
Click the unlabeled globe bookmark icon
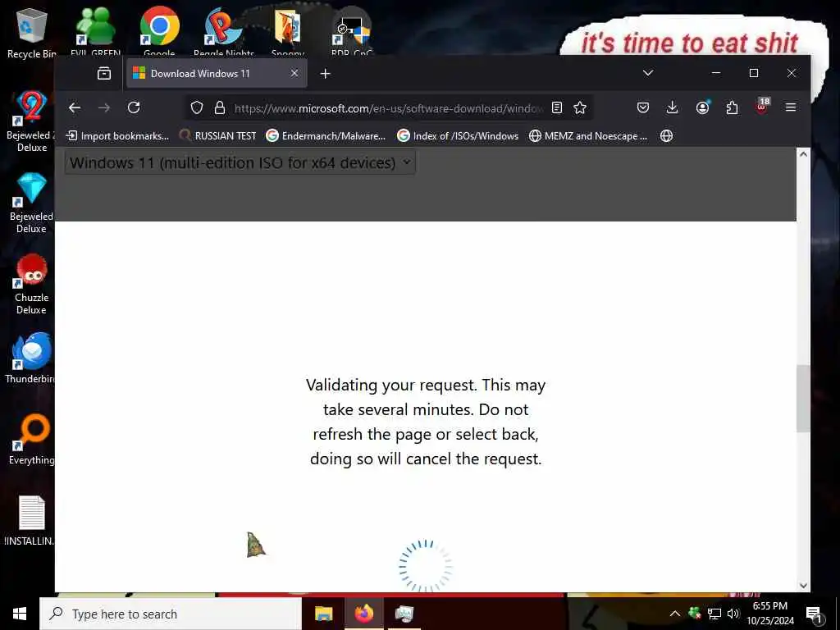point(666,136)
